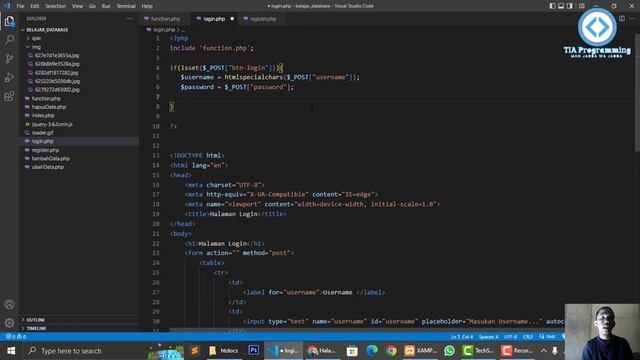This screenshot has height=360, width=640.
Task: Click the PHP language mode status item
Action: (x=551, y=337)
